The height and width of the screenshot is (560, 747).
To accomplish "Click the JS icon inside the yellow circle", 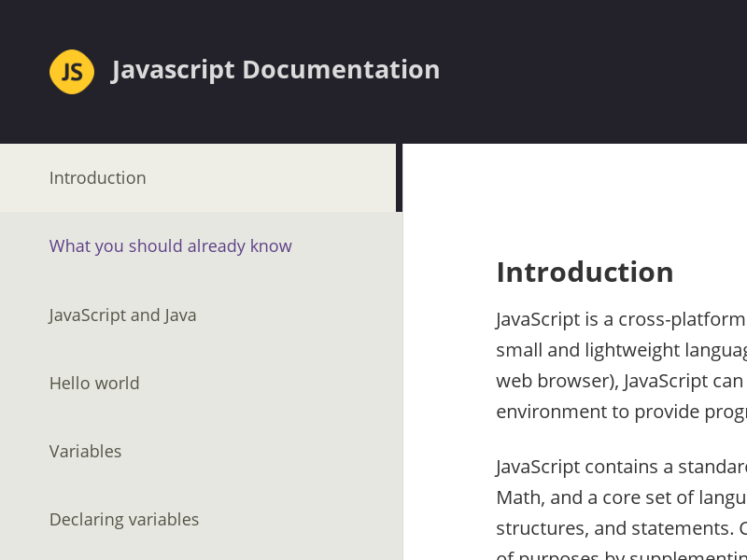I will [x=72, y=71].
